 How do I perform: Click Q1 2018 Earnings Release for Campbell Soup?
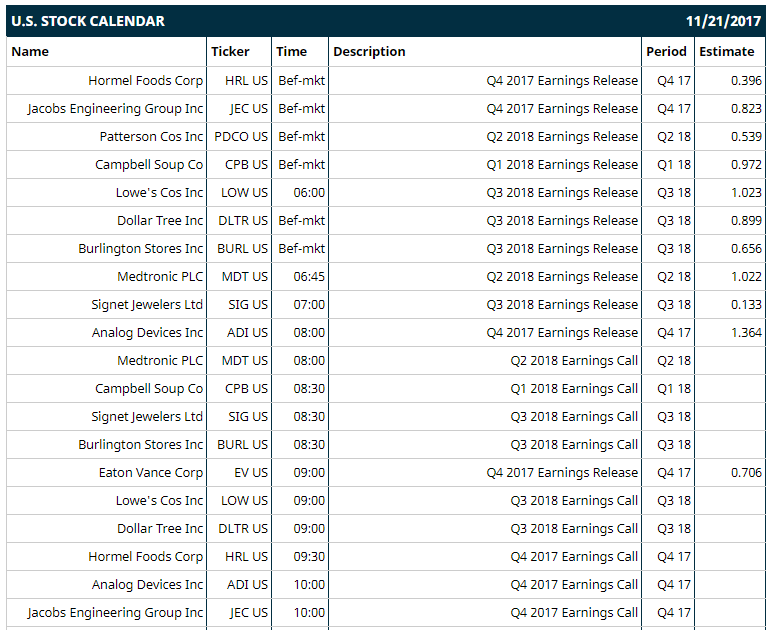pos(562,165)
